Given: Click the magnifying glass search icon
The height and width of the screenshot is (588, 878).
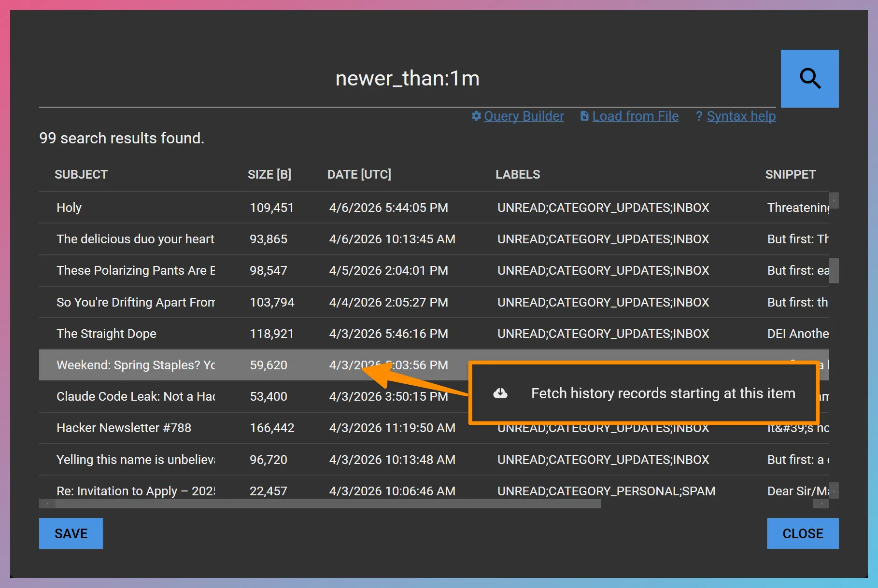Looking at the screenshot, I should click(x=809, y=78).
